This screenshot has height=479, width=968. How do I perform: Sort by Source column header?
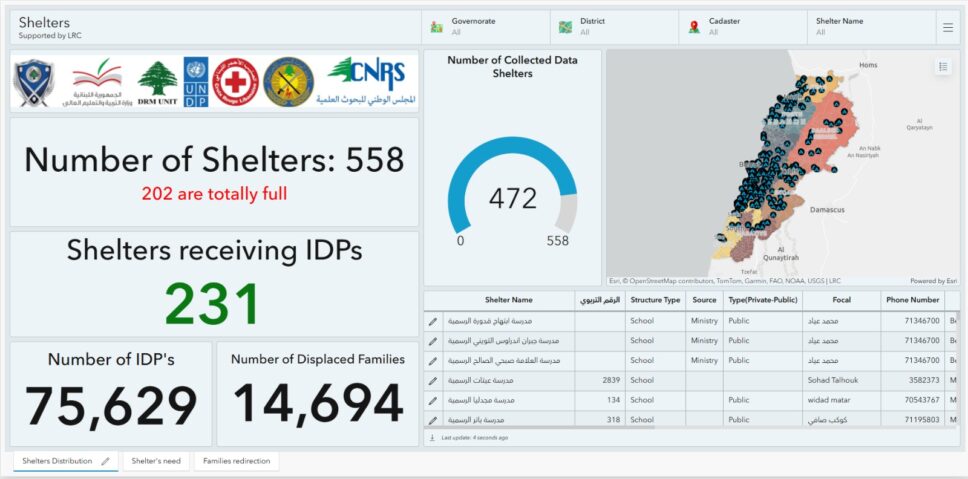tap(704, 300)
